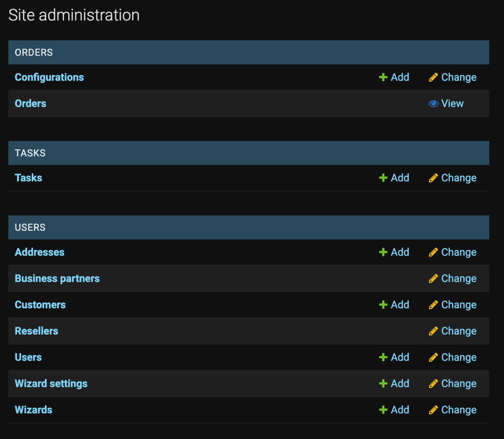Open the Customers model link
Screen dimensions: 504x439
(x=40, y=305)
